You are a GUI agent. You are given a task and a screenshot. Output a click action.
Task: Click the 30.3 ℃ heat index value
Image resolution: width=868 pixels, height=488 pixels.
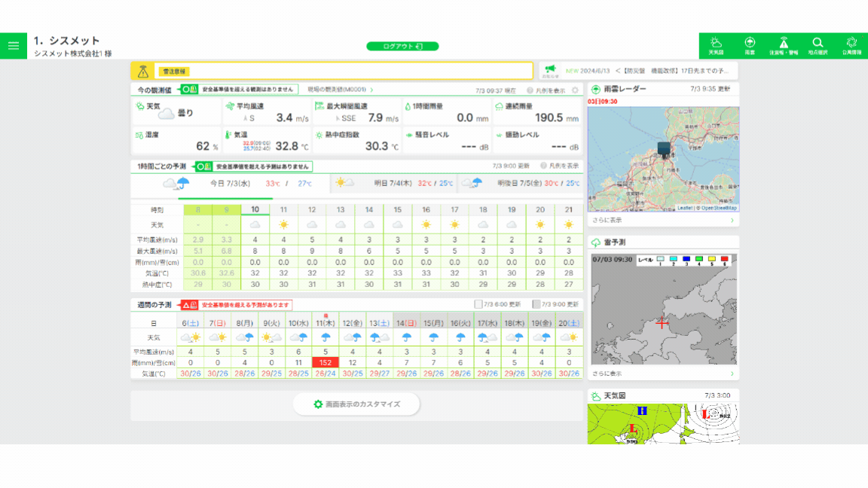pyautogui.click(x=381, y=146)
